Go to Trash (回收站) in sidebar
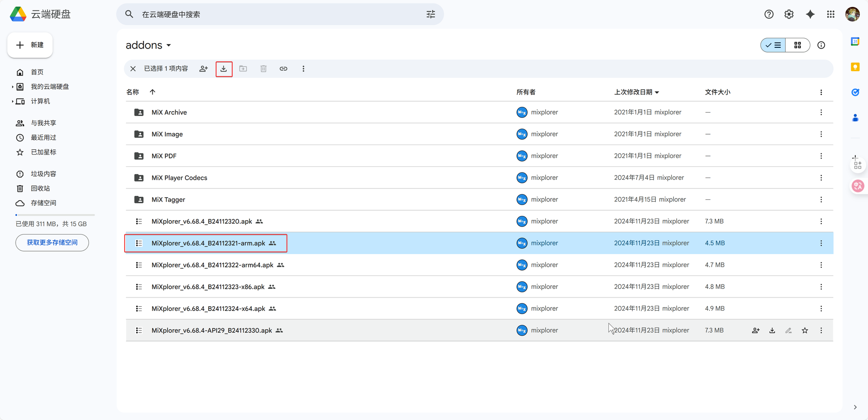This screenshot has width=868, height=420. [x=40, y=189]
